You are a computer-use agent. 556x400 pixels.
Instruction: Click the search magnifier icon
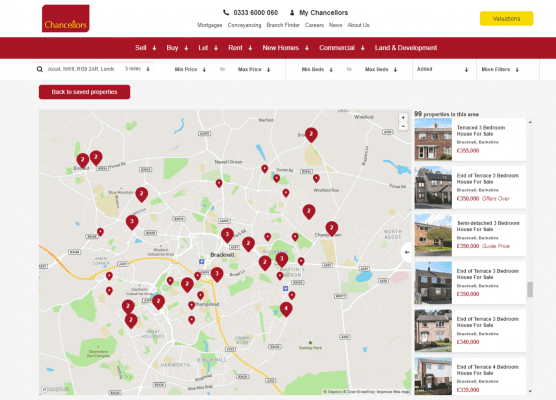click(x=40, y=69)
